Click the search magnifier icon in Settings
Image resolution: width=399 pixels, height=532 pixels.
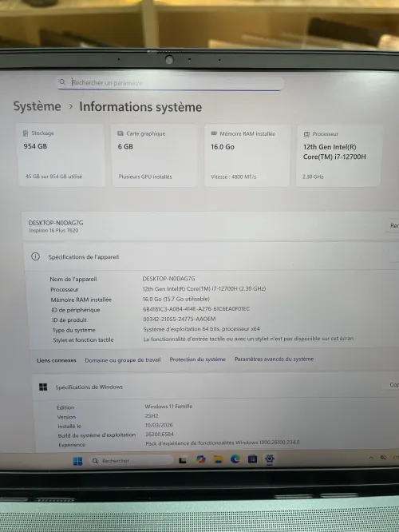(62, 81)
